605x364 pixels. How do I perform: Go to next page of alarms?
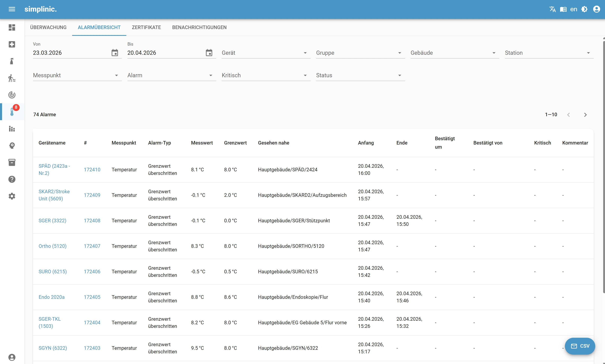tap(585, 115)
